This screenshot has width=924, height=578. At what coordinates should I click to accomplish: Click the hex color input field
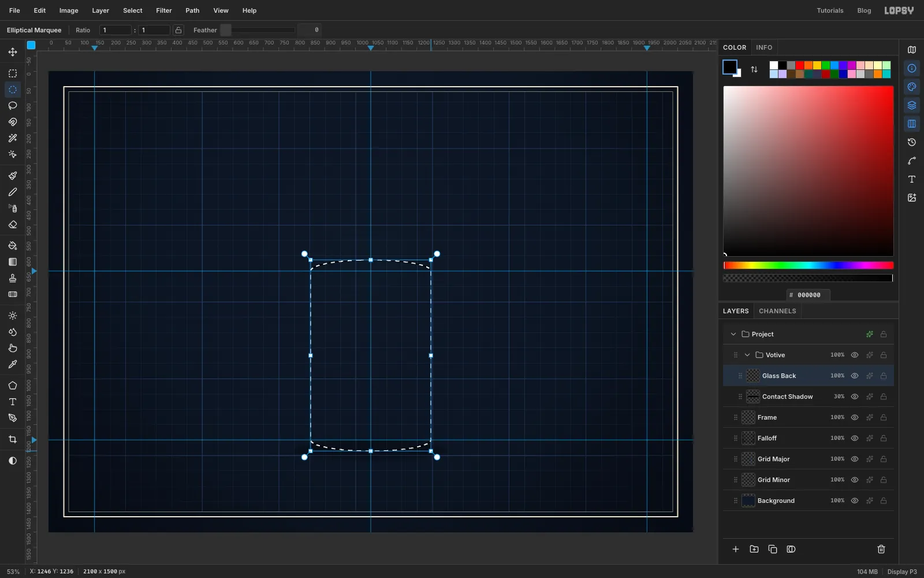point(808,295)
